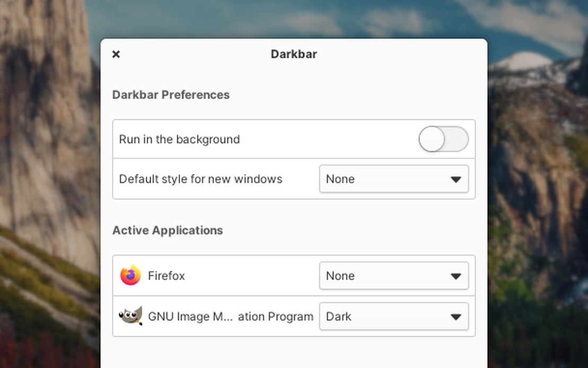Click the Darkbar window title
This screenshot has width=588, height=368.
(x=294, y=54)
